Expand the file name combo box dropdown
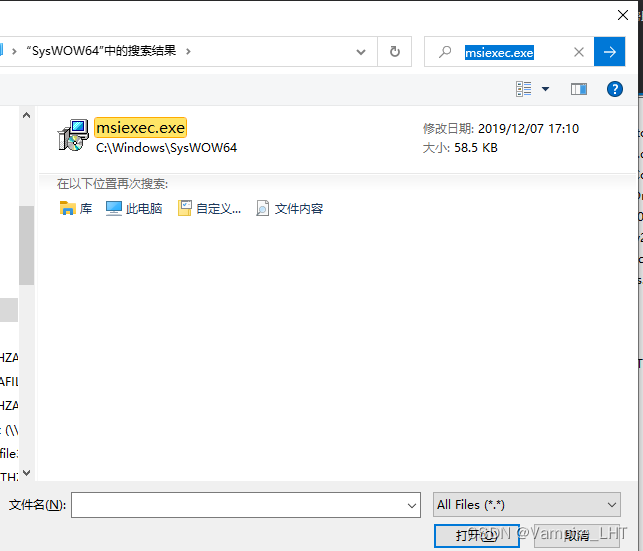This screenshot has width=643, height=551. [412, 505]
